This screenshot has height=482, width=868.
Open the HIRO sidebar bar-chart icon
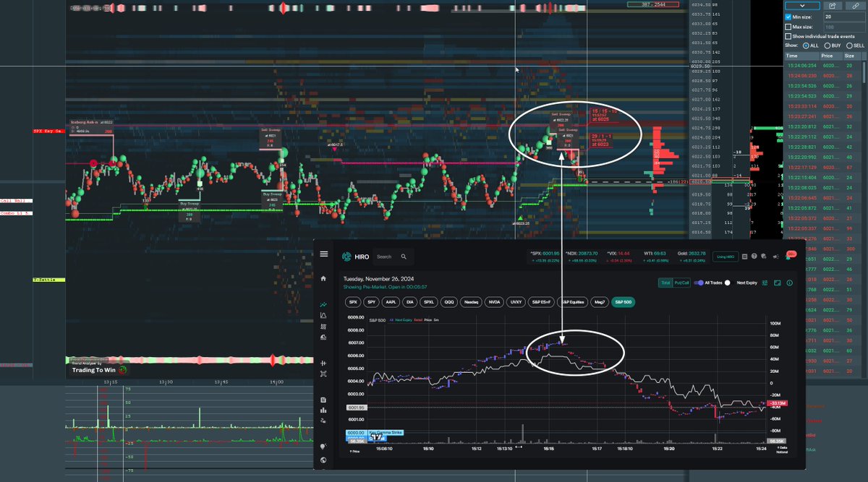pos(323,410)
